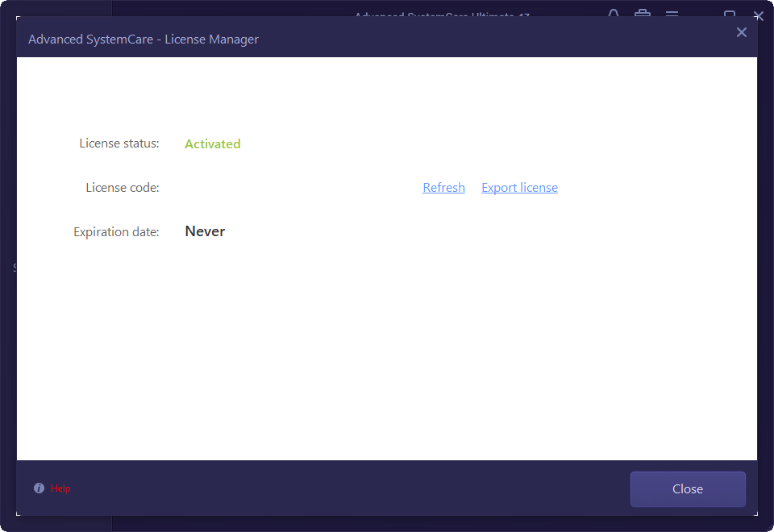Open the Export license link
Image resolution: width=774 pixels, height=532 pixels.
519,188
